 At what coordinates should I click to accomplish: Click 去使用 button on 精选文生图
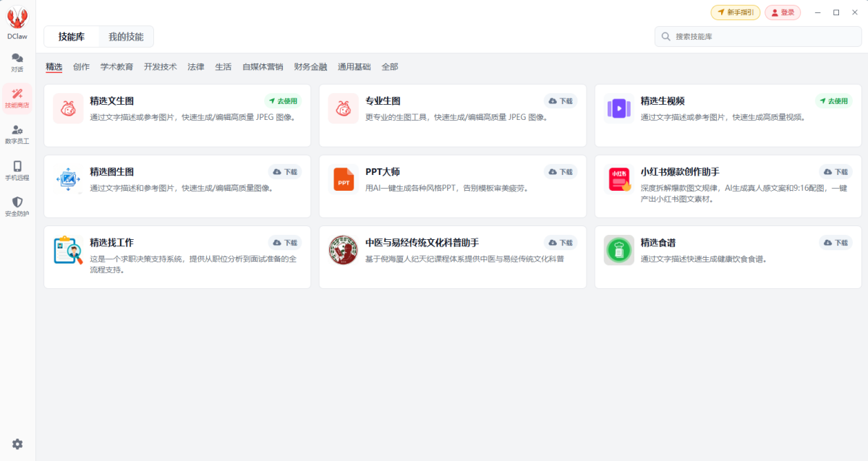[284, 101]
